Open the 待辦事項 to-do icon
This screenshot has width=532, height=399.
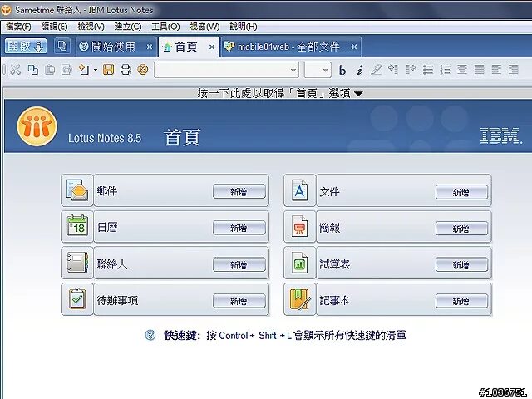tap(77, 299)
